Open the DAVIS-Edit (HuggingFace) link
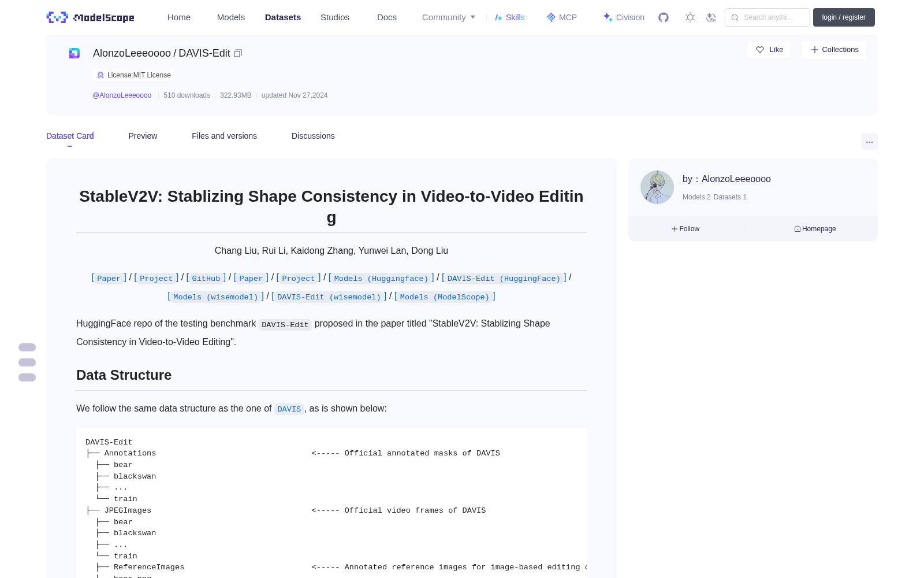Image resolution: width=924 pixels, height=578 pixels. coord(504,278)
